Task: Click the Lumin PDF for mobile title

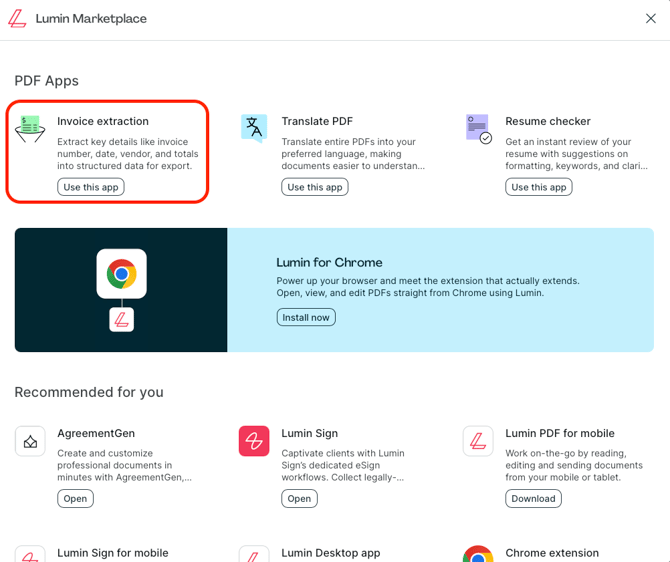Action: 560,433
